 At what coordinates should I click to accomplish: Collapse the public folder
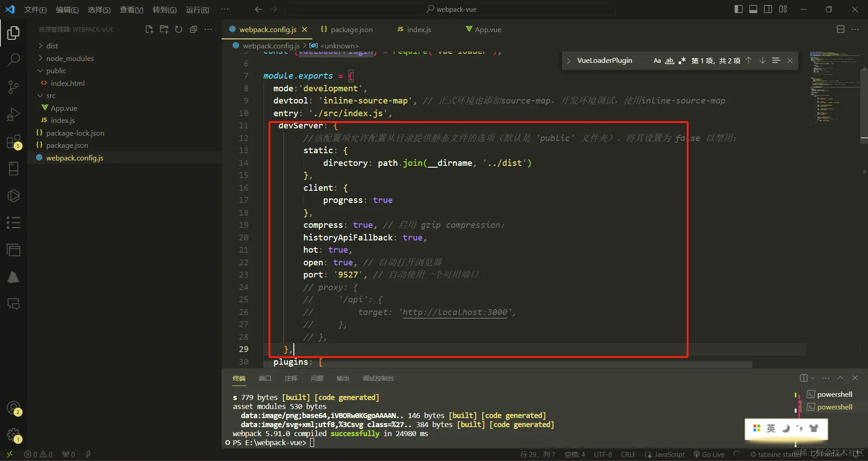pyautogui.click(x=124, y=71)
